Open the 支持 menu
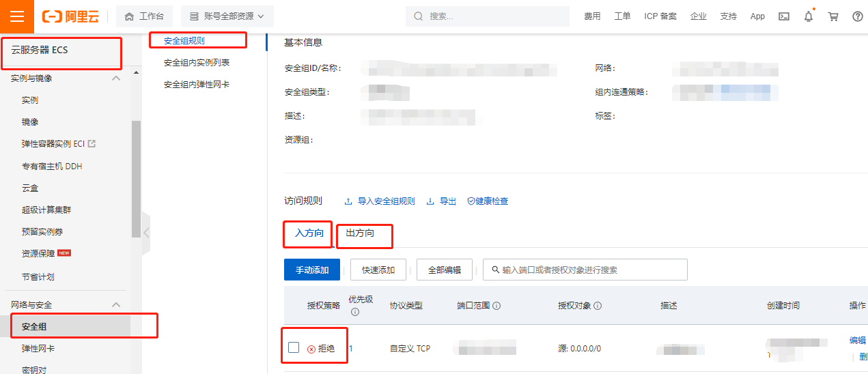868x374 pixels. tap(729, 16)
